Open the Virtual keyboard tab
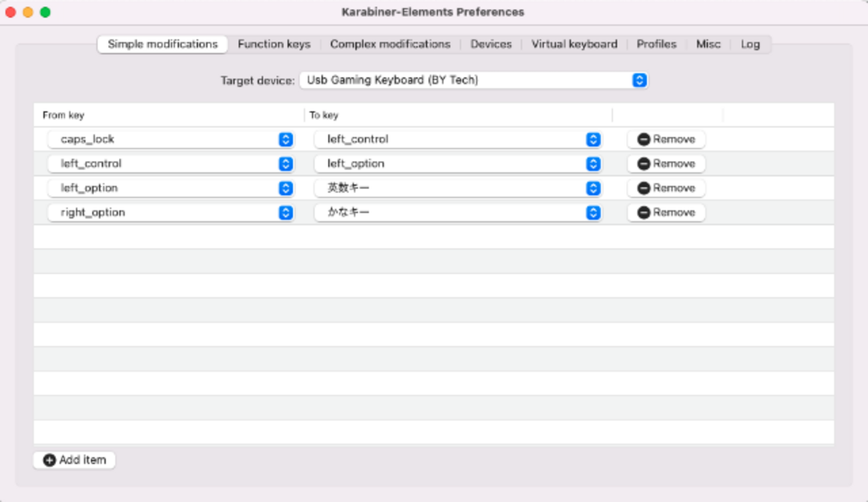 [574, 44]
